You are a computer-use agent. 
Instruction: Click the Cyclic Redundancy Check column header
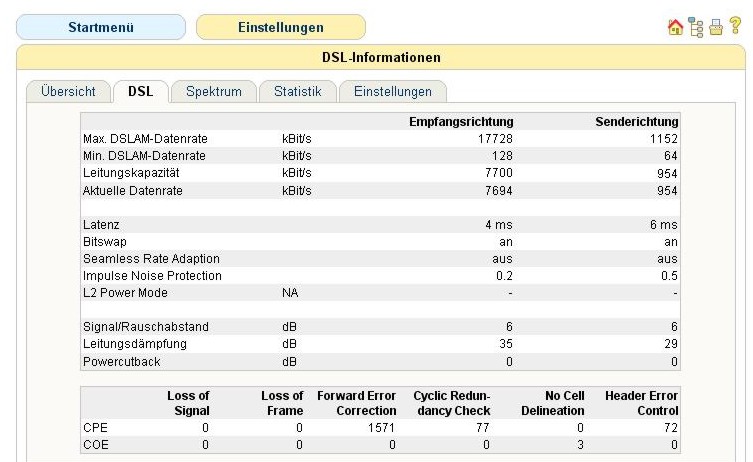tap(451, 403)
